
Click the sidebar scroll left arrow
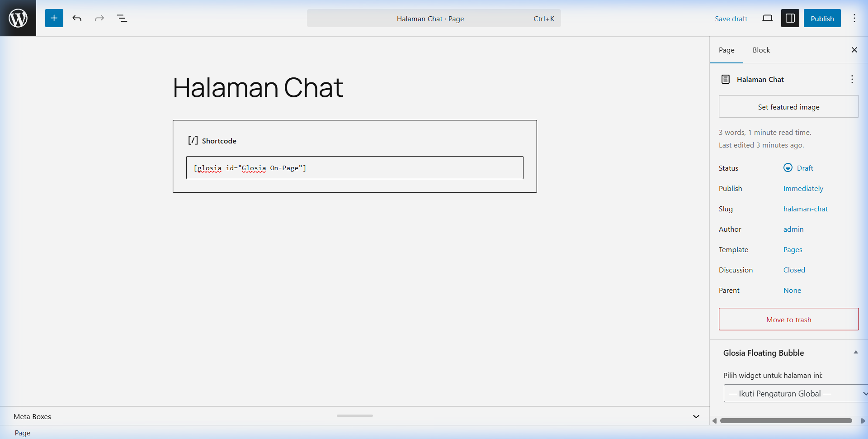(x=714, y=421)
